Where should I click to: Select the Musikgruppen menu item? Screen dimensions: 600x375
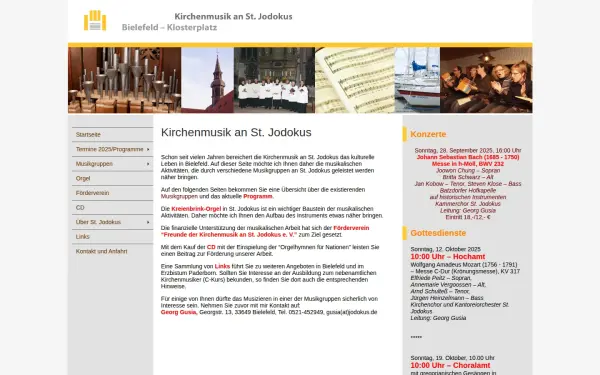click(94, 164)
